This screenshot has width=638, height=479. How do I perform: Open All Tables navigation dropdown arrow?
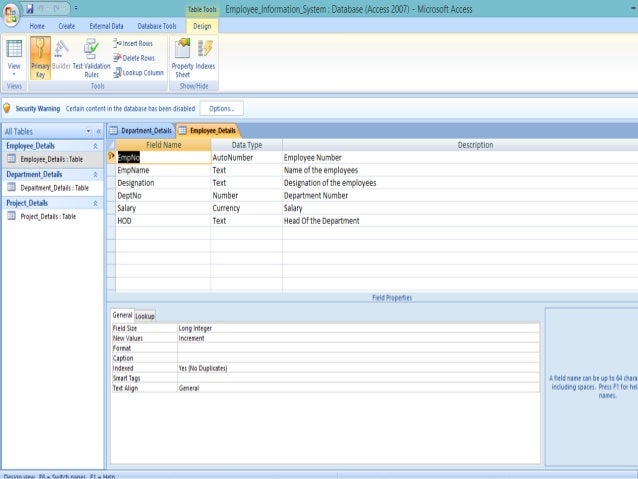pyautogui.click(x=88, y=131)
